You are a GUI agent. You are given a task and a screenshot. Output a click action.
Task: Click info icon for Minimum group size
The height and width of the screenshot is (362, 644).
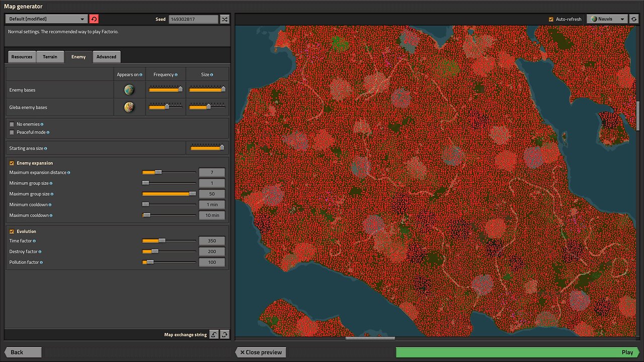[x=51, y=184]
